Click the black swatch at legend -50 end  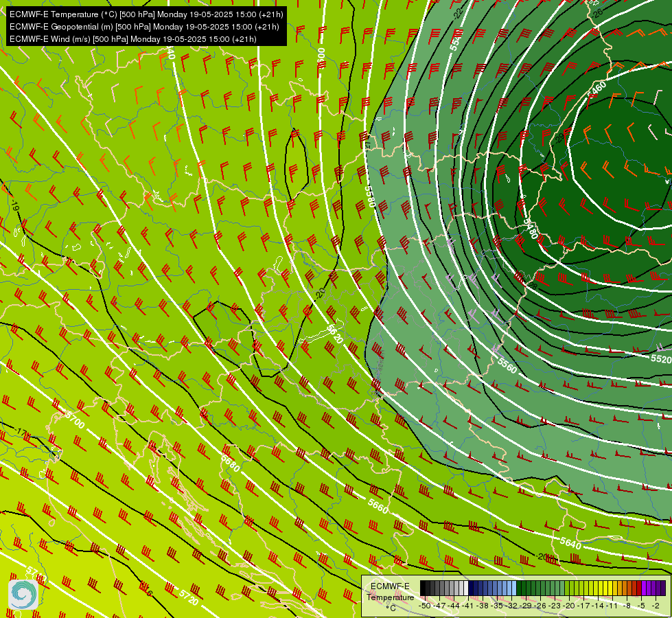click(x=423, y=588)
